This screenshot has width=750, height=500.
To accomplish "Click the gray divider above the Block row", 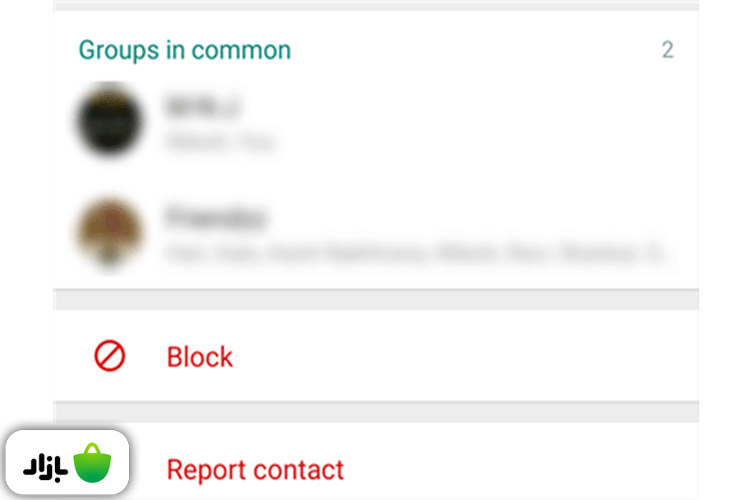I will (x=376, y=300).
